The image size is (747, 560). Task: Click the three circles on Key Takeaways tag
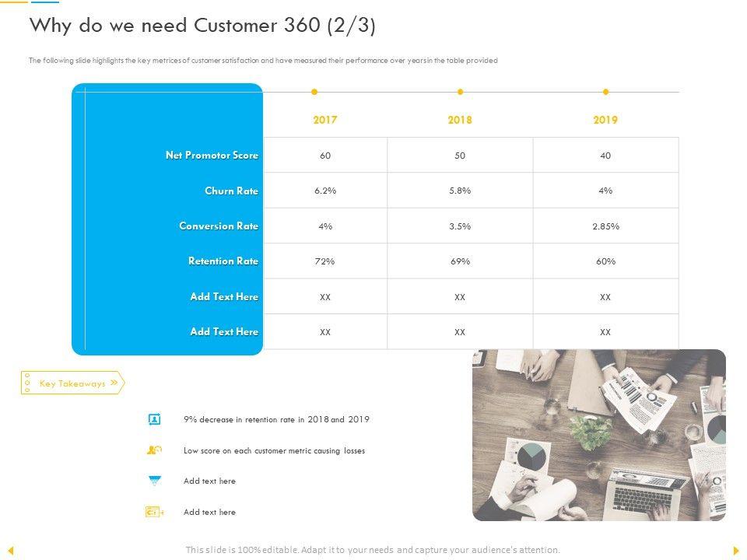(27, 383)
